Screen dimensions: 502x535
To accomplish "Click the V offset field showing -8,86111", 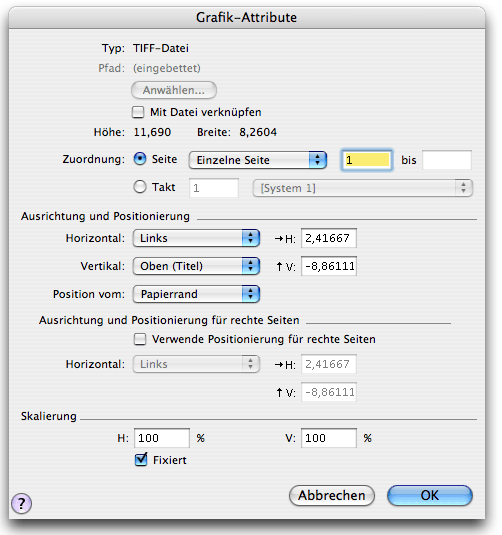I will (329, 266).
